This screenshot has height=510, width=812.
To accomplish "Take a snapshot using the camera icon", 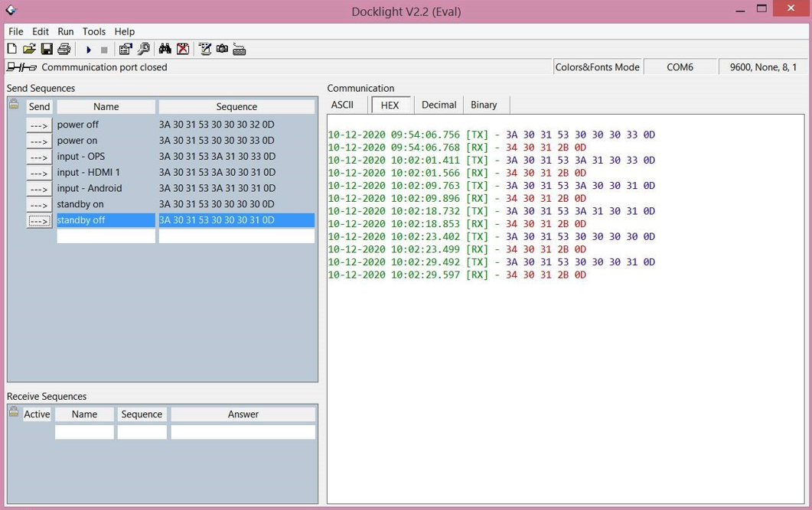I will (x=222, y=50).
